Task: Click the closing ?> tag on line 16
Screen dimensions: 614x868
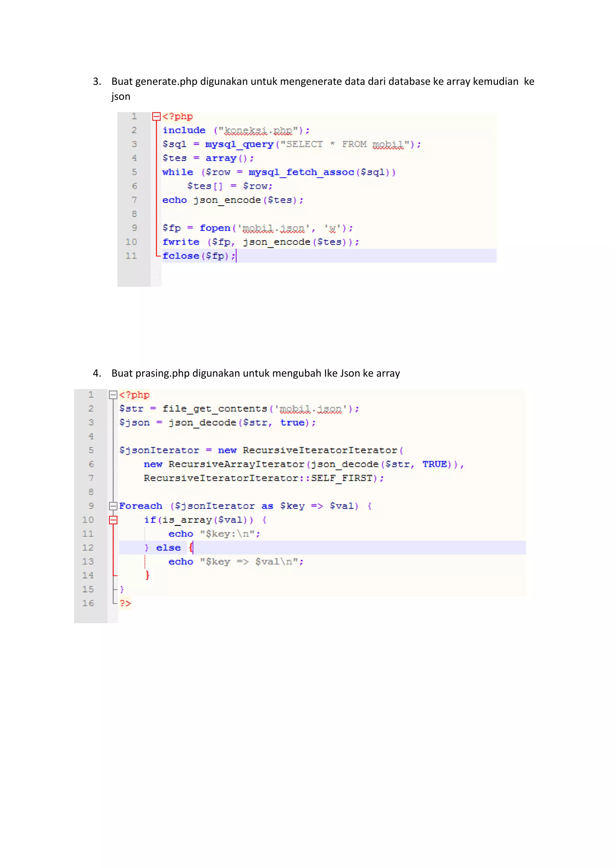Action: click(125, 603)
